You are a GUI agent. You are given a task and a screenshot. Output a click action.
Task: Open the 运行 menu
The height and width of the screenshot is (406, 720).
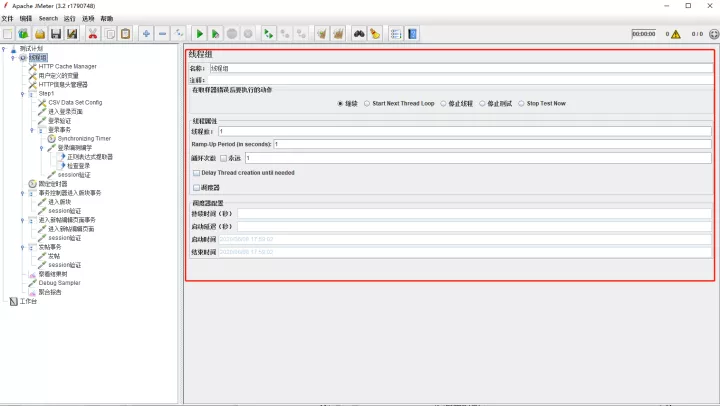[x=69, y=18]
